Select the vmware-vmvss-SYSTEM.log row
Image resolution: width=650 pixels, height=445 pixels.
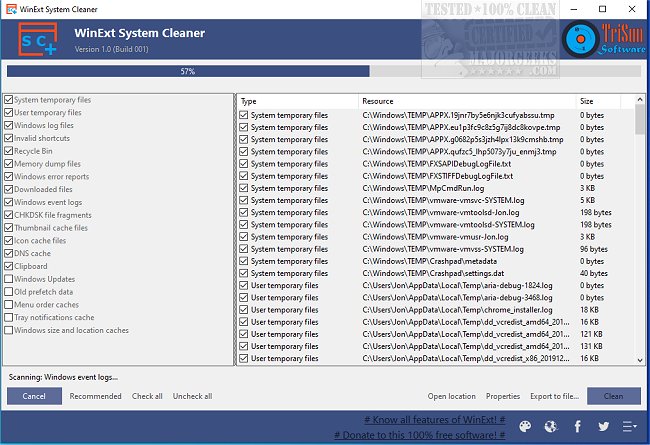pos(443,249)
